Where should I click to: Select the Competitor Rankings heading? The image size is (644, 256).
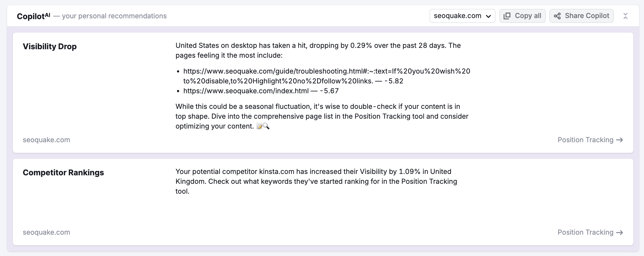pos(63,172)
